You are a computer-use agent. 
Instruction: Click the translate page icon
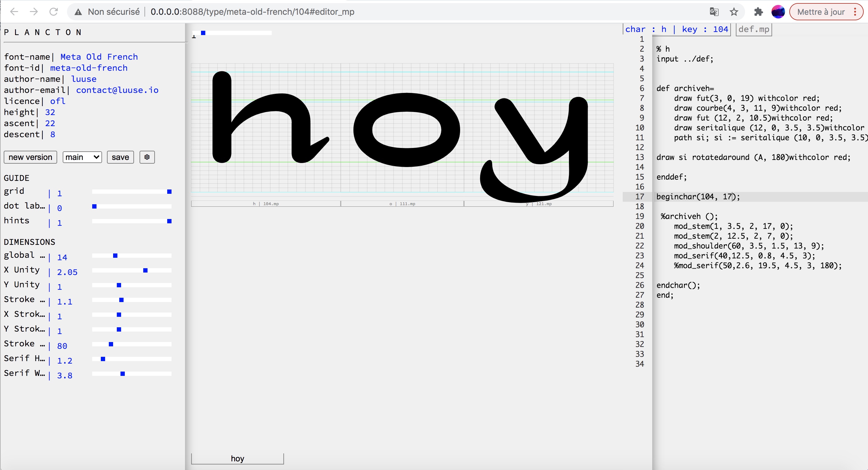click(x=714, y=12)
